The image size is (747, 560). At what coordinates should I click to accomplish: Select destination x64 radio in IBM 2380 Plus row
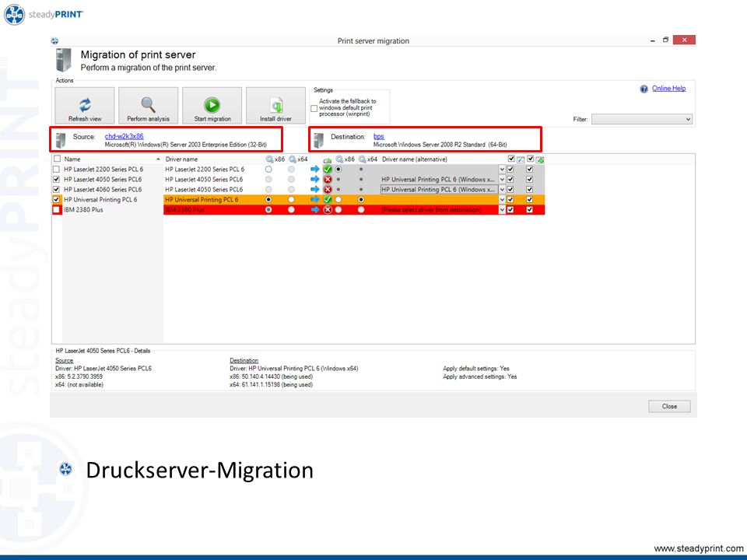tap(361, 209)
